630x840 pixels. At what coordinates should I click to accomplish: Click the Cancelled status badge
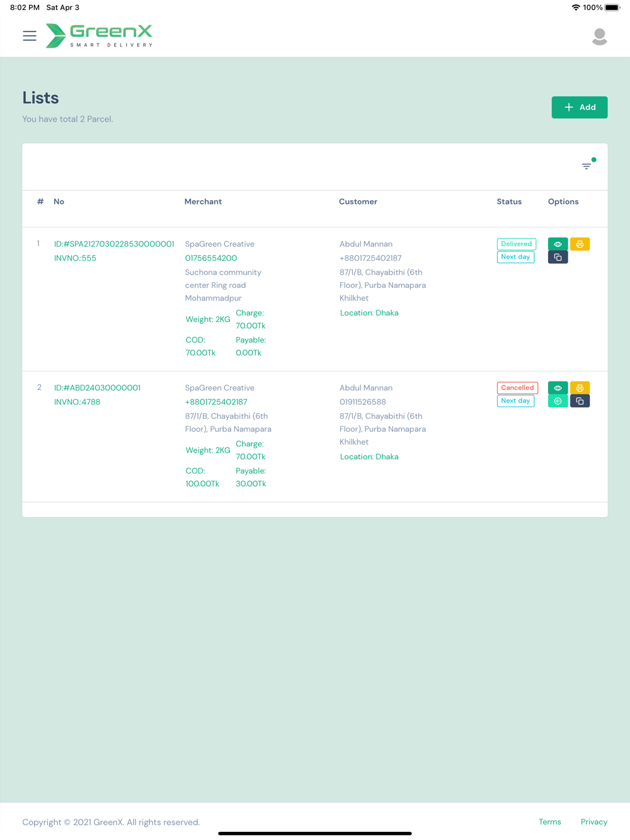[517, 388]
